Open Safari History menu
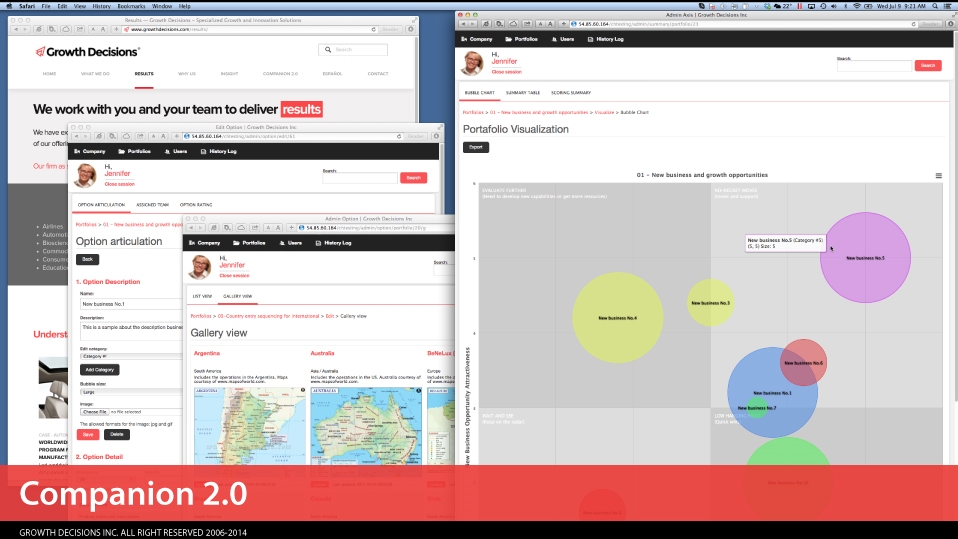 tap(101, 6)
